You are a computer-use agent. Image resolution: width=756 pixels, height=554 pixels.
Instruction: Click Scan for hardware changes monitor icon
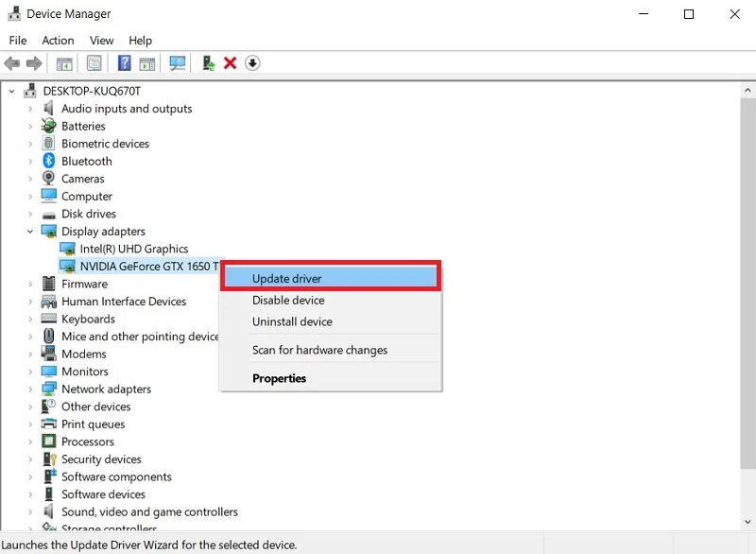click(178, 63)
